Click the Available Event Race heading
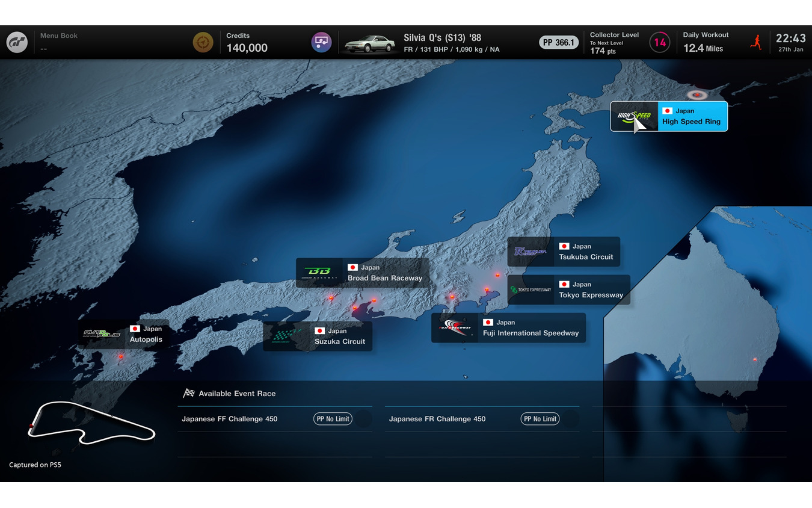The height and width of the screenshot is (508, 812). [x=237, y=394]
